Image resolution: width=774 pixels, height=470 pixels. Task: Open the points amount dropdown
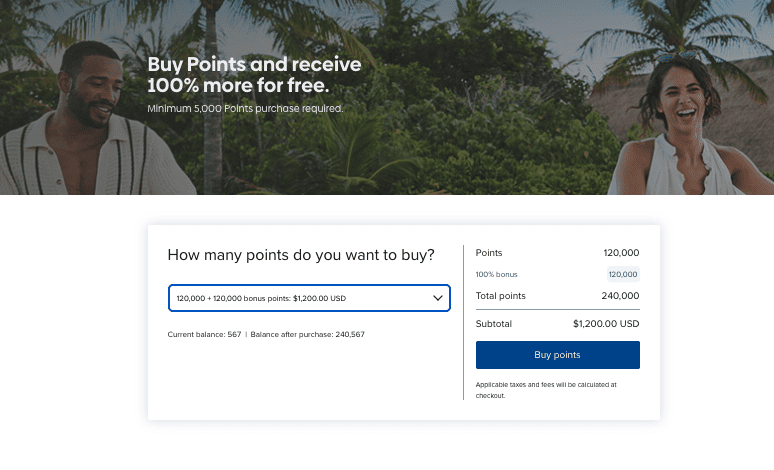[x=300, y=298]
